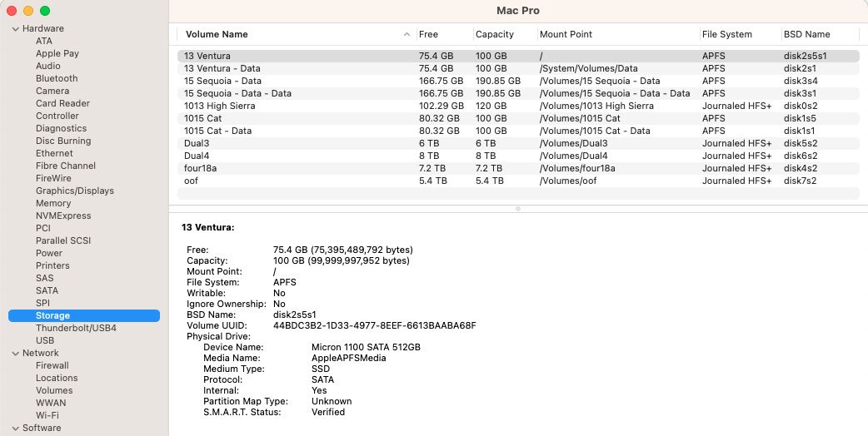Image resolution: width=868 pixels, height=436 pixels.
Task: Select the 13 Ventura volume row
Action: click(x=518, y=56)
